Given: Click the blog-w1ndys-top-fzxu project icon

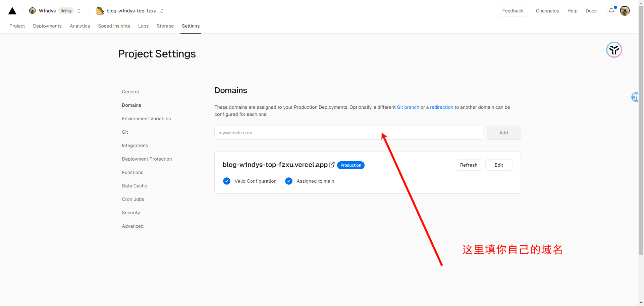Looking at the screenshot, I should pos(100,11).
